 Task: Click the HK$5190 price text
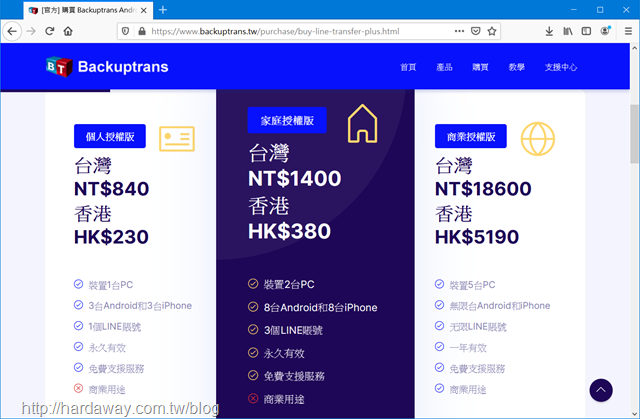coord(477,237)
